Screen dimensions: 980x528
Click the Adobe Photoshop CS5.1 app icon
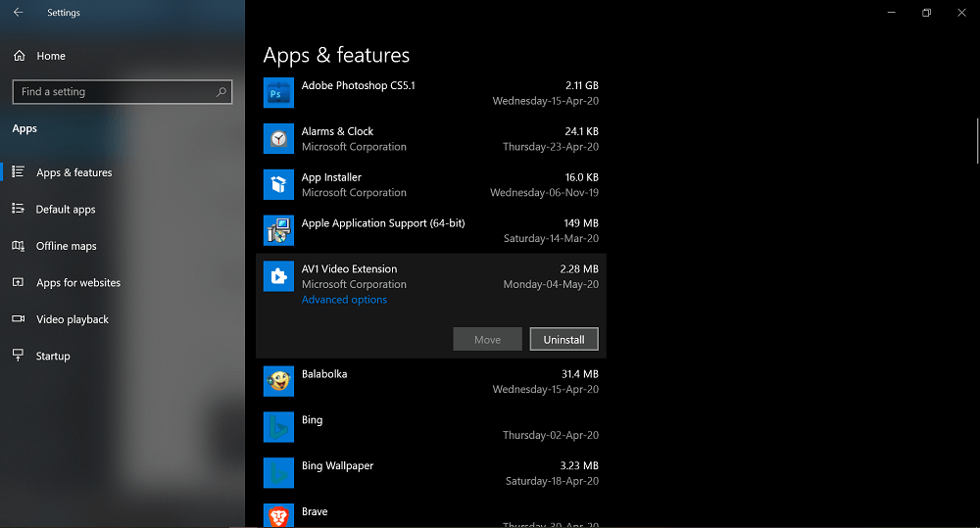[x=278, y=93]
